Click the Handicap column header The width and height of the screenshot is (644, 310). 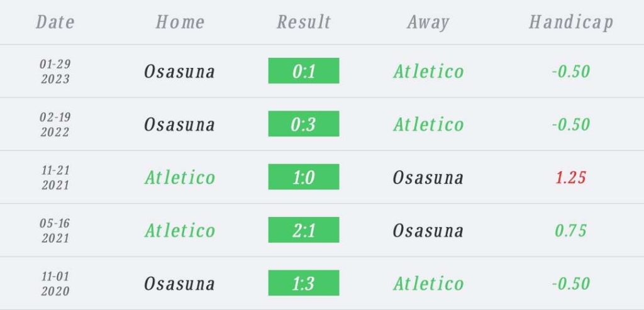point(571,23)
